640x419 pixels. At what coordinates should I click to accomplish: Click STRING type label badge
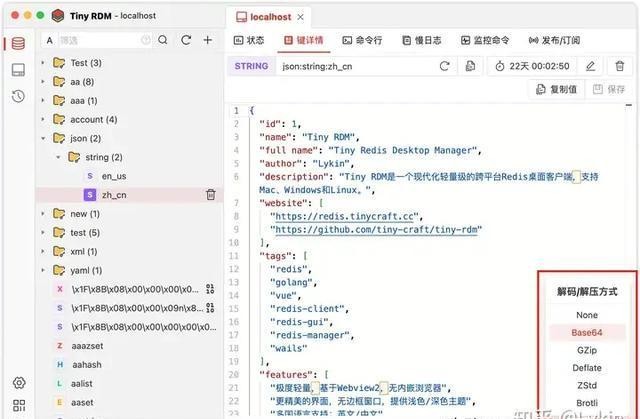tap(251, 66)
